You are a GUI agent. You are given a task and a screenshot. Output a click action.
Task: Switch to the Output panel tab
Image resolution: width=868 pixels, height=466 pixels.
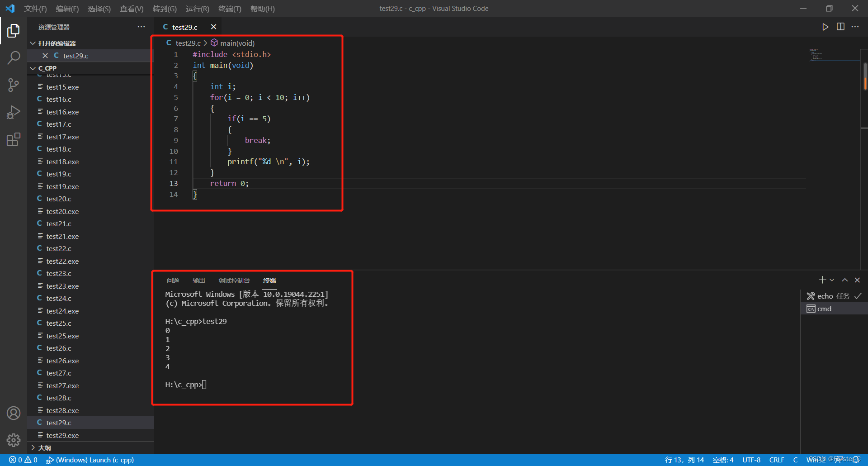click(x=199, y=281)
